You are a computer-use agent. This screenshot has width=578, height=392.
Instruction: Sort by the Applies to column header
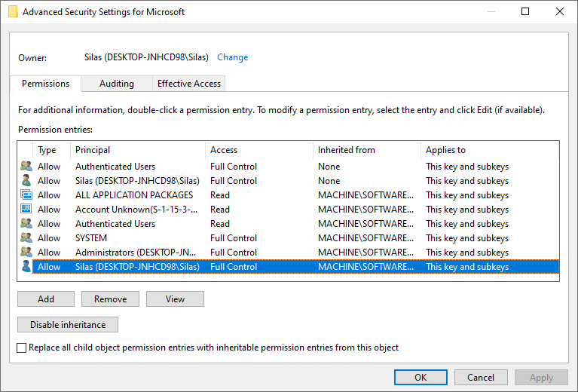pyautogui.click(x=490, y=150)
